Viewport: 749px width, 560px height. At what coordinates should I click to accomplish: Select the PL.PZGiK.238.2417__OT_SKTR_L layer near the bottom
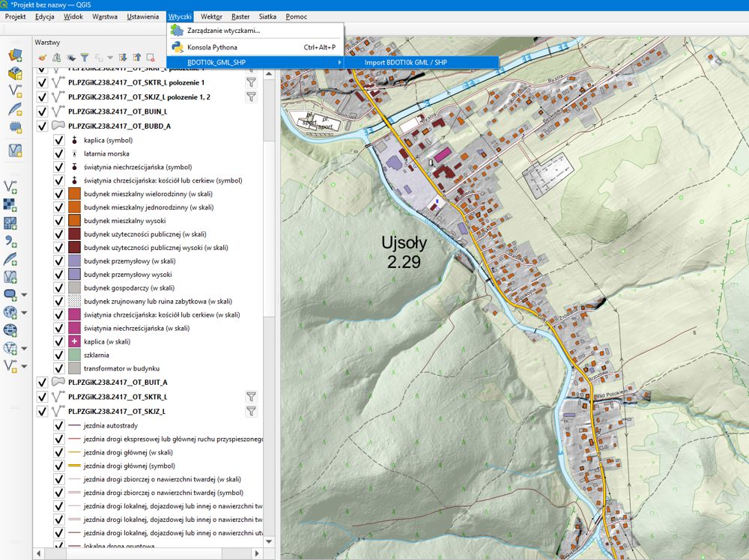click(x=118, y=397)
